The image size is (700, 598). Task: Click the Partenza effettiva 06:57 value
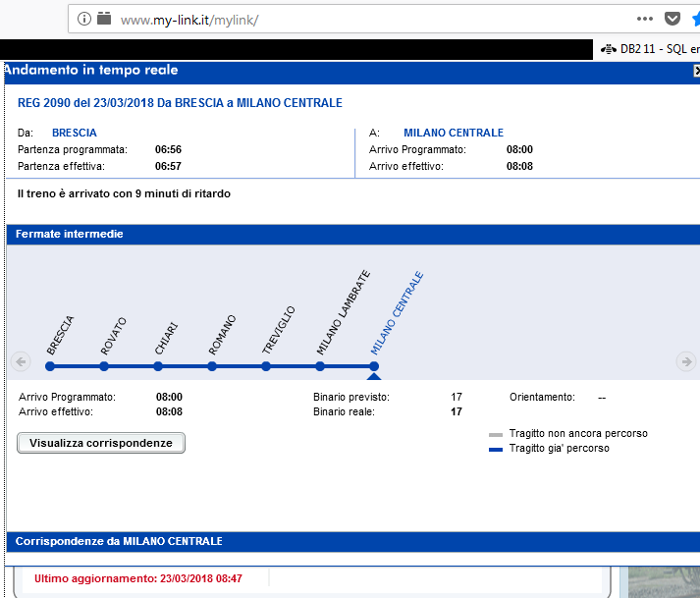point(168,166)
